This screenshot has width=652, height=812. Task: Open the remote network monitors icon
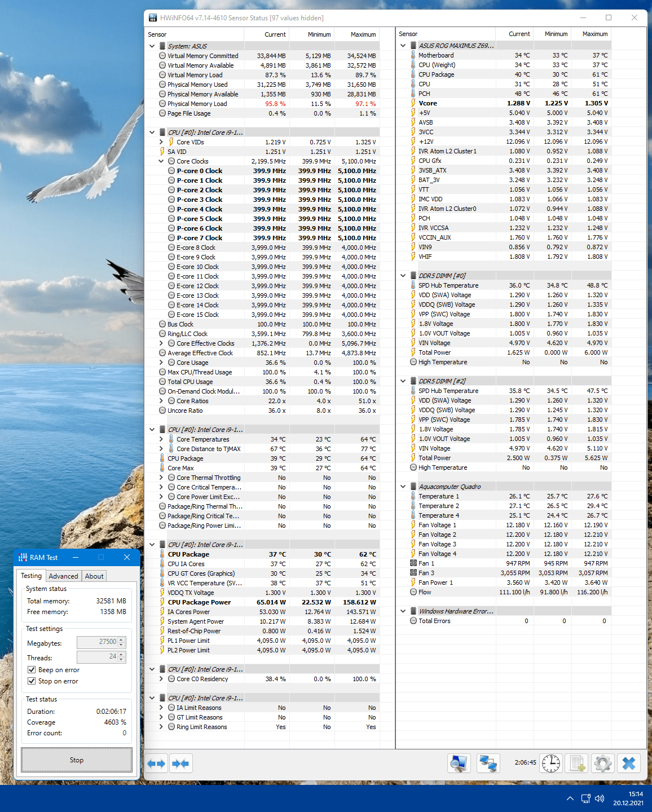488,764
